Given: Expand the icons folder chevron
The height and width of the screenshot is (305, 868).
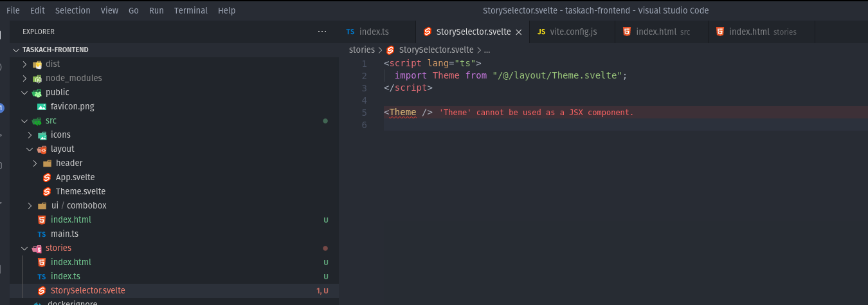Looking at the screenshot, I should click(30, 134).
